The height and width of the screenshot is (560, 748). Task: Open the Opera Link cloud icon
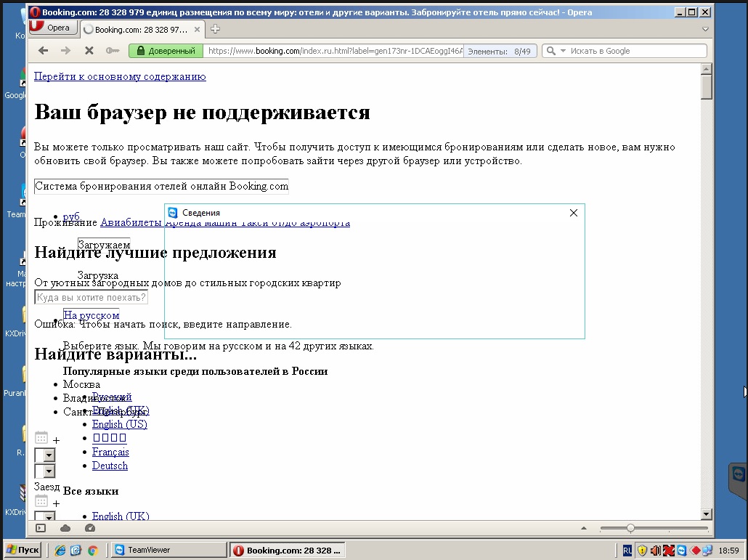(x=65, y=528)
